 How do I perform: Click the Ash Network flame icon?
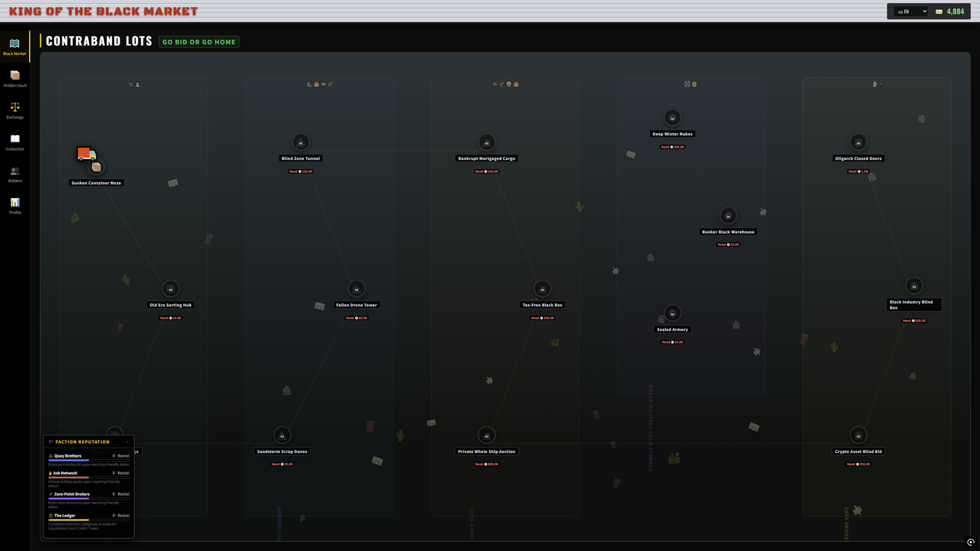click(x=50, y=473)
